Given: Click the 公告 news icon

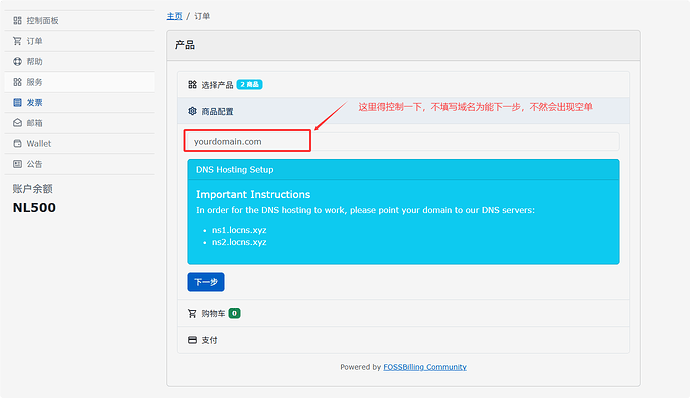Looking at the screenshot, I should pos(17,164).
